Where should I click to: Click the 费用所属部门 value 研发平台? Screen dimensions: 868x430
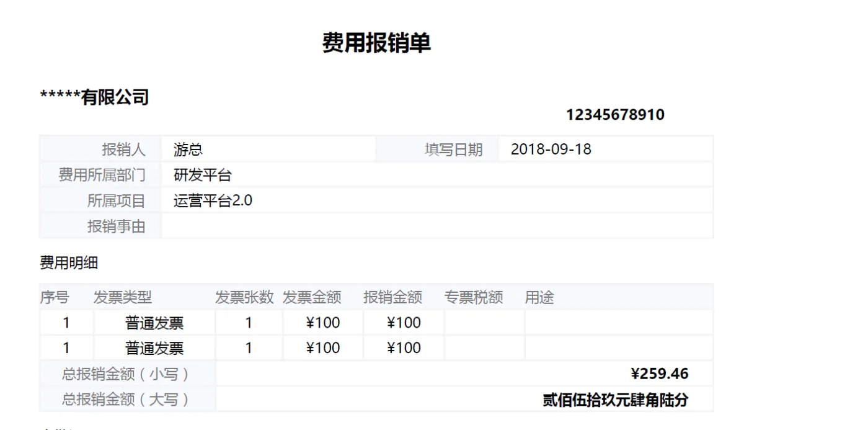[436, 175]
